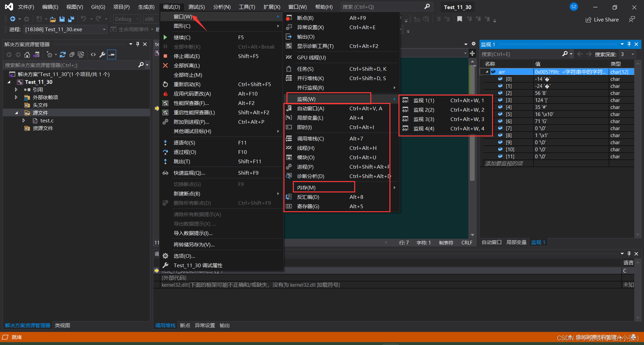
Task: Click the SZ account avatar
Action: coord(574,7)
